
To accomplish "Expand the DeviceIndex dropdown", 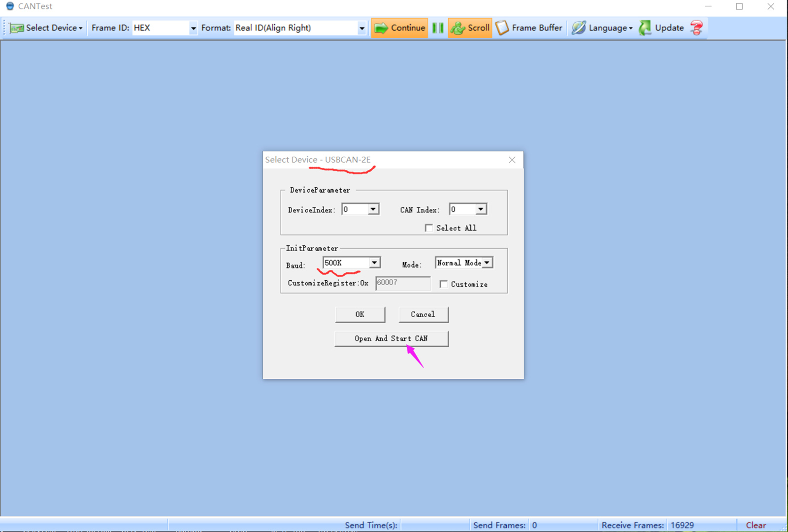I will (x=373, y=209).
